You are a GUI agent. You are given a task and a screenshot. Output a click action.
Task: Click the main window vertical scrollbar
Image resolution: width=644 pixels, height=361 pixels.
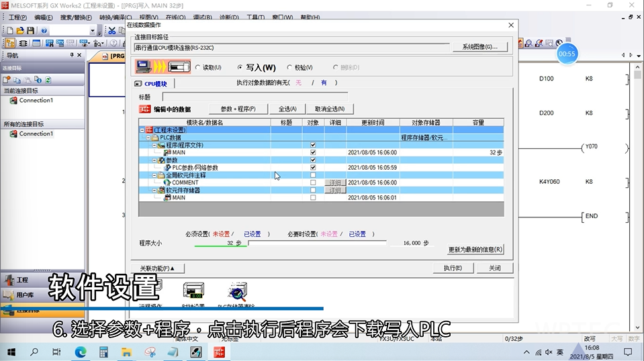click(637, 197)
